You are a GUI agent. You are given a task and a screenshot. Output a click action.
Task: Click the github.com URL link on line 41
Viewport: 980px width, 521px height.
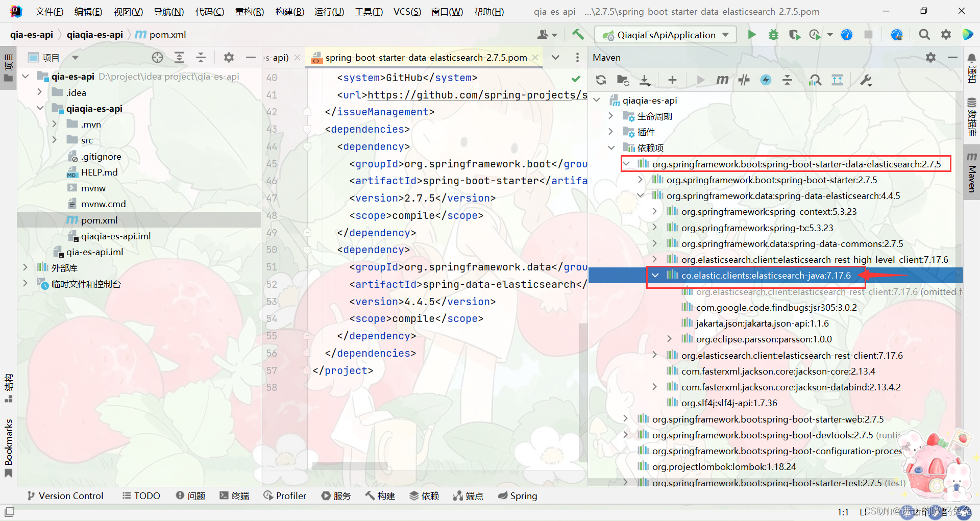[477, 95]
